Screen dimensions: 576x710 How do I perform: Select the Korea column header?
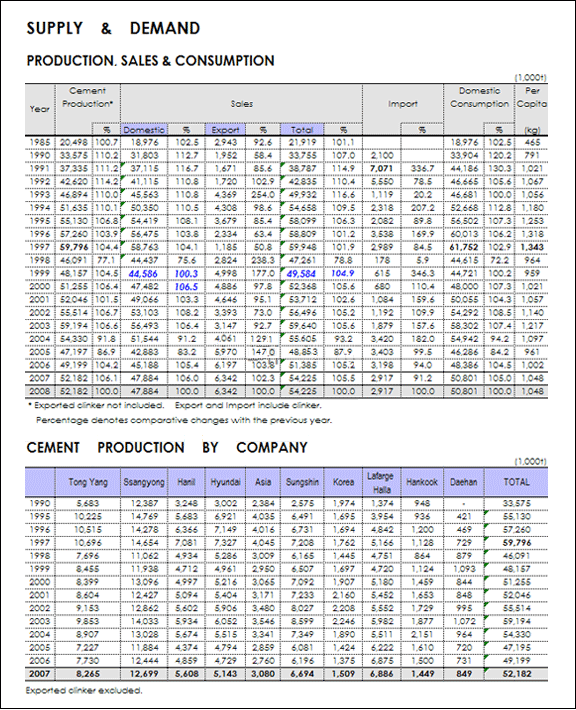pos(343,482)
